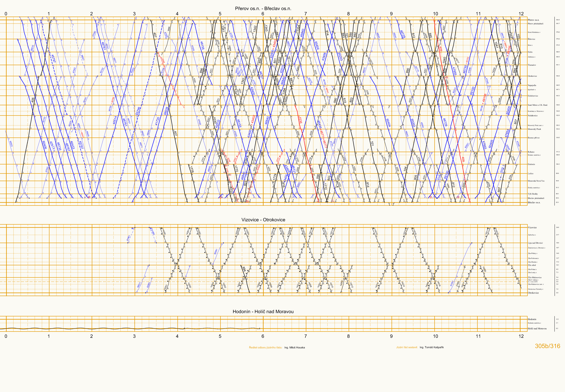Click the Vizovice - Otrokovice chart title
The image size is (565, 392).
(263, 220)
